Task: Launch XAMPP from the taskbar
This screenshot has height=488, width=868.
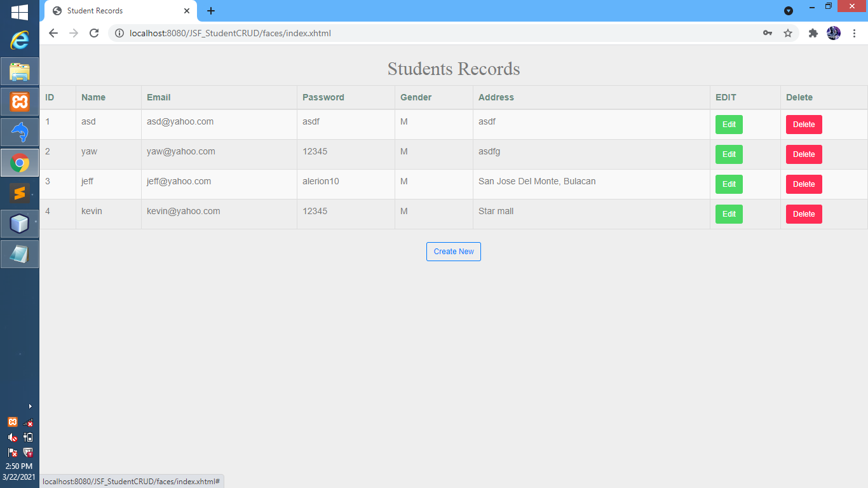Action: tap(20, 102)
